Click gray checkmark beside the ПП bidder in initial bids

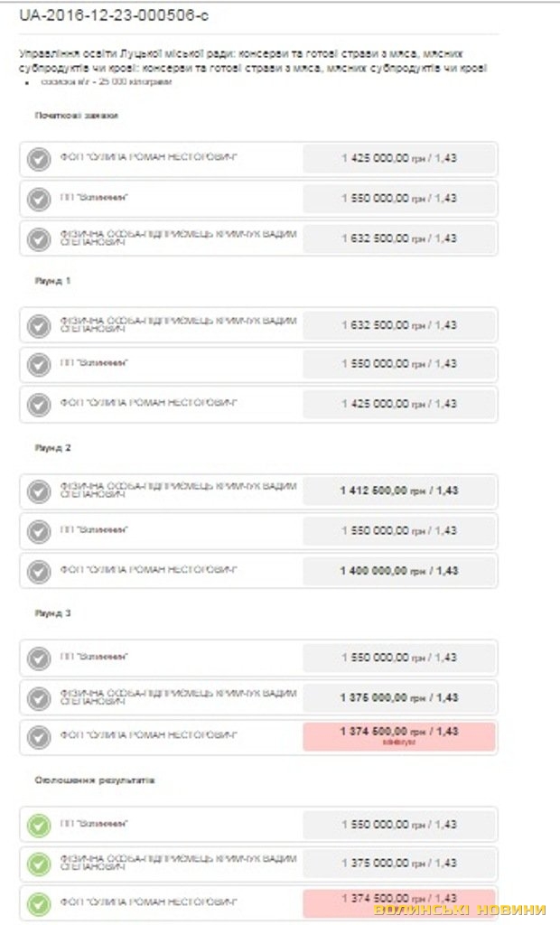38,199
